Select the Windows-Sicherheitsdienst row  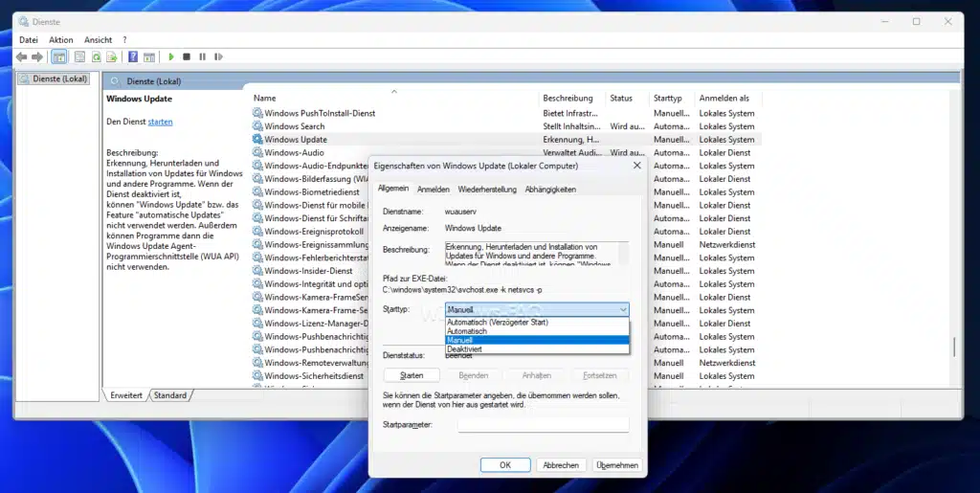310,375
